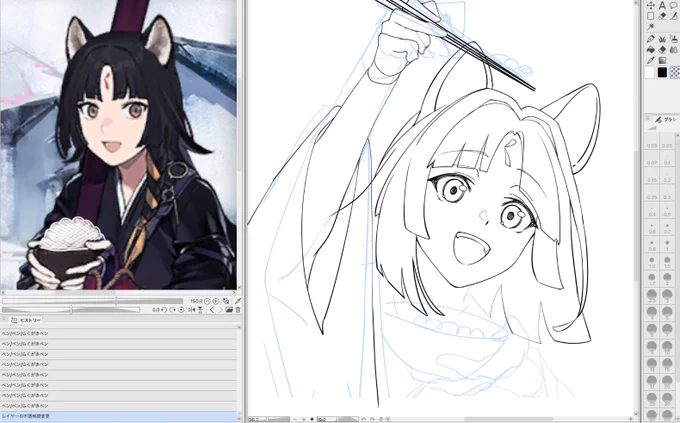
Task: Select the Eraser tool in top tool row
Action: pyautogui.click(x=662, y=16)
